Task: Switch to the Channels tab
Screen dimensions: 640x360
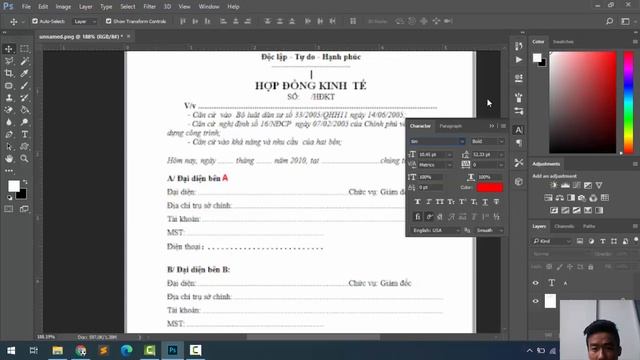Action: [x=564, y=226]
